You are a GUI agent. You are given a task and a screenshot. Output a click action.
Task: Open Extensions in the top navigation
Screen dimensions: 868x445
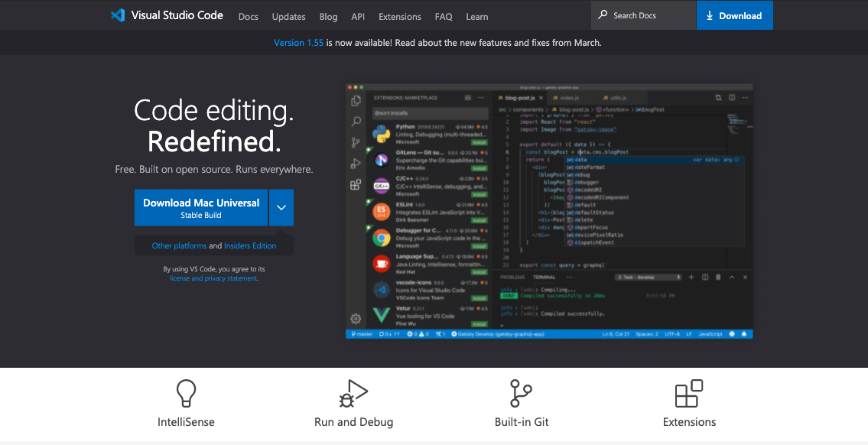(400, 17)
